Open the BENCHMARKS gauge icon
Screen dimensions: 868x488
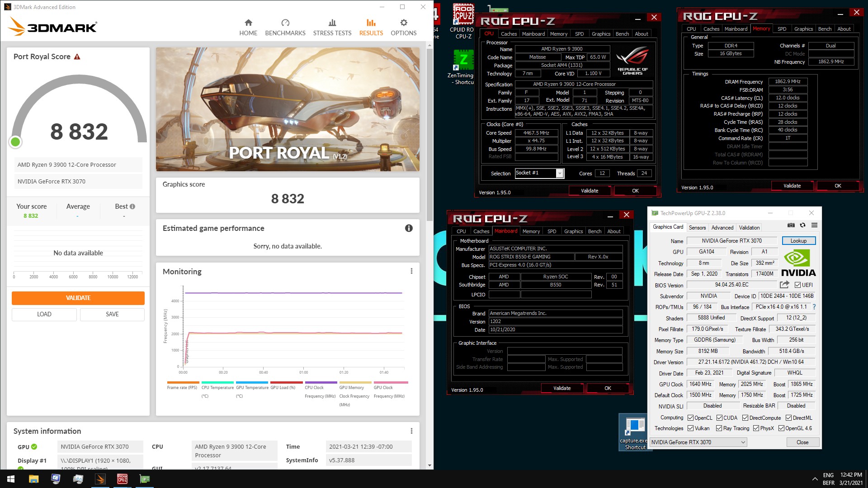point(285,23)
